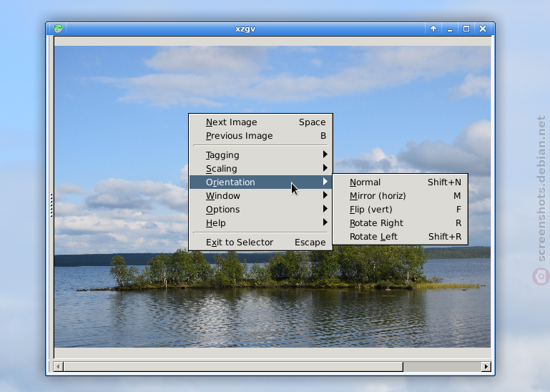550x392 pixels.
Task: Open the Scaling submenu
Action: point(260,168)
